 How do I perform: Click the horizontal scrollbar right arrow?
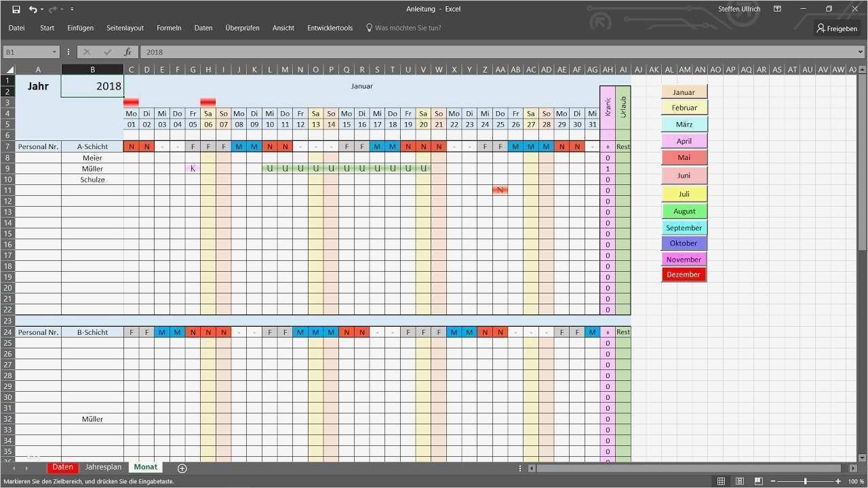pyautogui.click(x=854, y=468)
